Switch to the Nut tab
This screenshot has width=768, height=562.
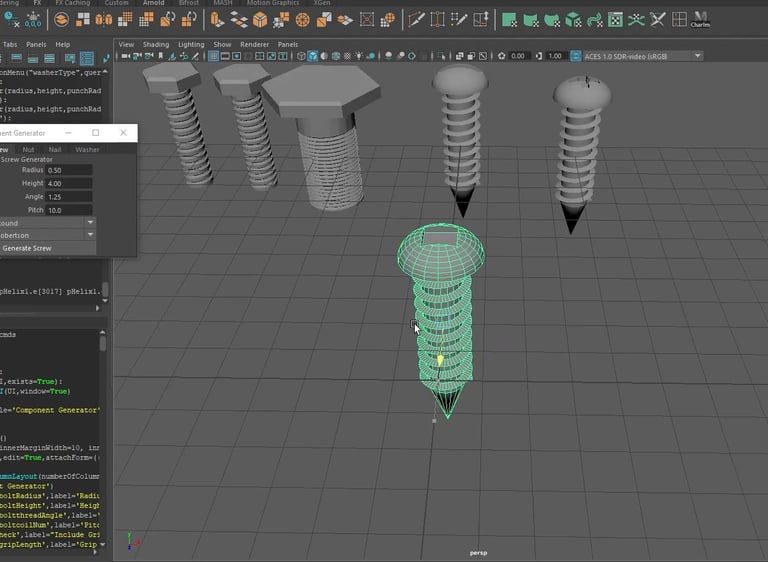tap(28, 149)
